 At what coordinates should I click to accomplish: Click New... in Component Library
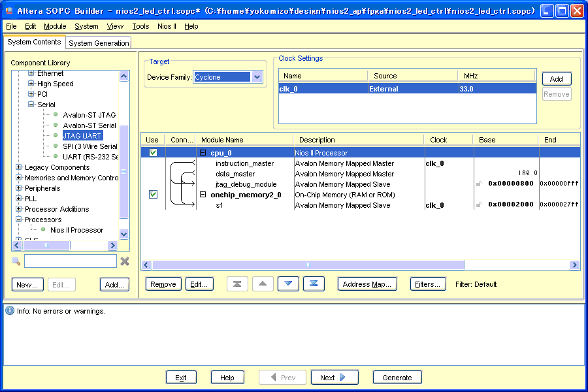pos(27,285)
